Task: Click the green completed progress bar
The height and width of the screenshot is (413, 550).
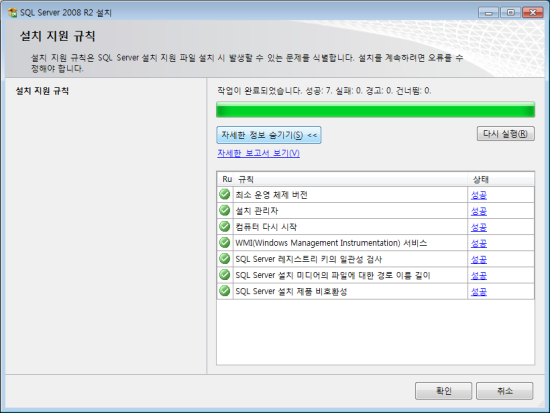Action: [375, 110]
